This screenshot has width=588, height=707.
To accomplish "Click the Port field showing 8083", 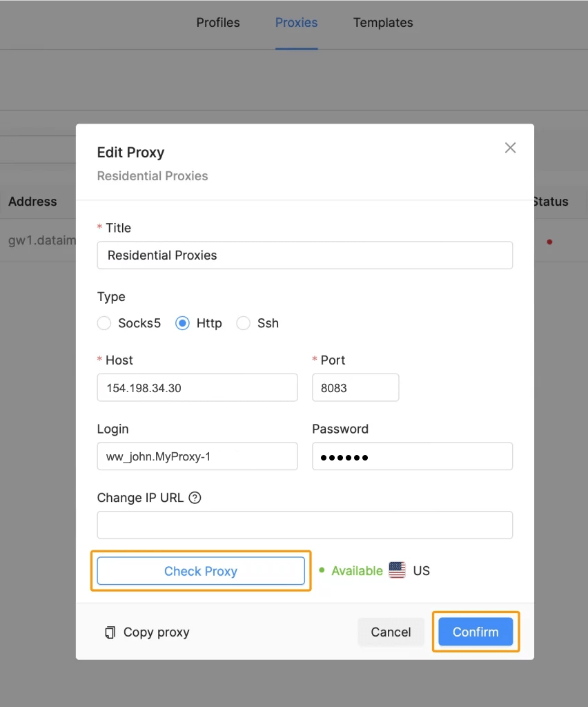I will coord(355,387).
